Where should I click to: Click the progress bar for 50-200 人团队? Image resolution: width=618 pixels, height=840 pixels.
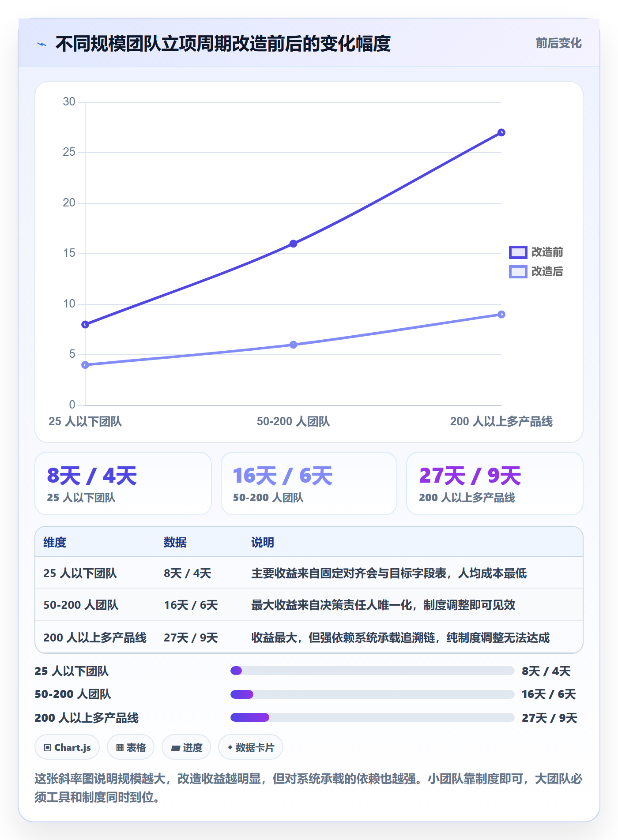373,694
